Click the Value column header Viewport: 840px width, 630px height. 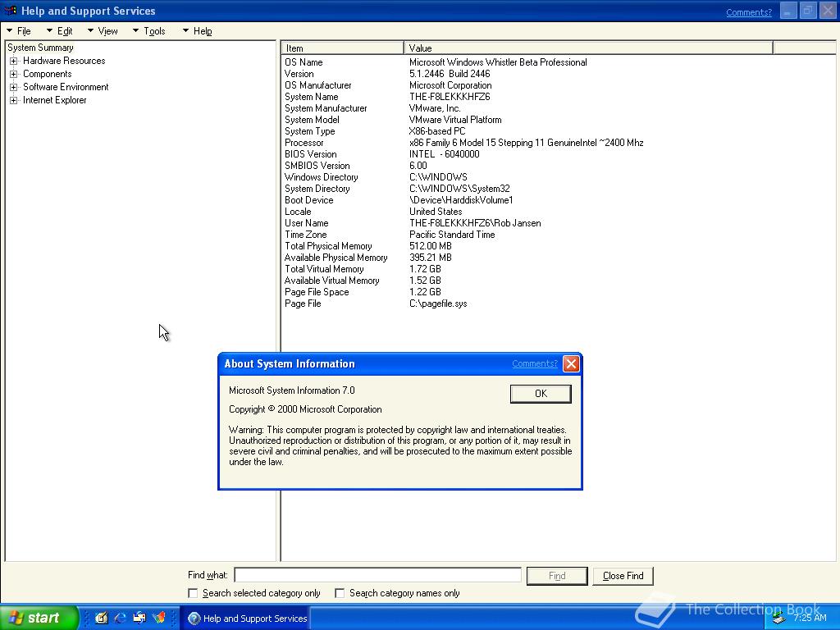pyautogui.click(x=588, y=48)
